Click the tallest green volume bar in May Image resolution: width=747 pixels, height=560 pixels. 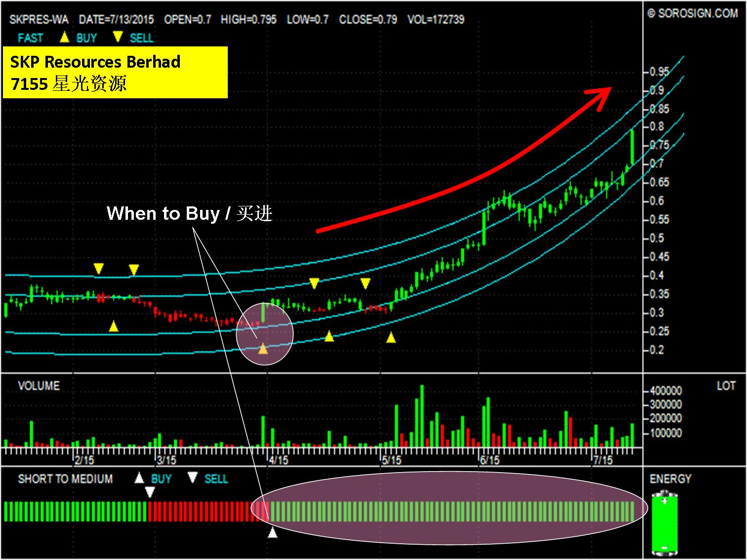coord(421,416)
